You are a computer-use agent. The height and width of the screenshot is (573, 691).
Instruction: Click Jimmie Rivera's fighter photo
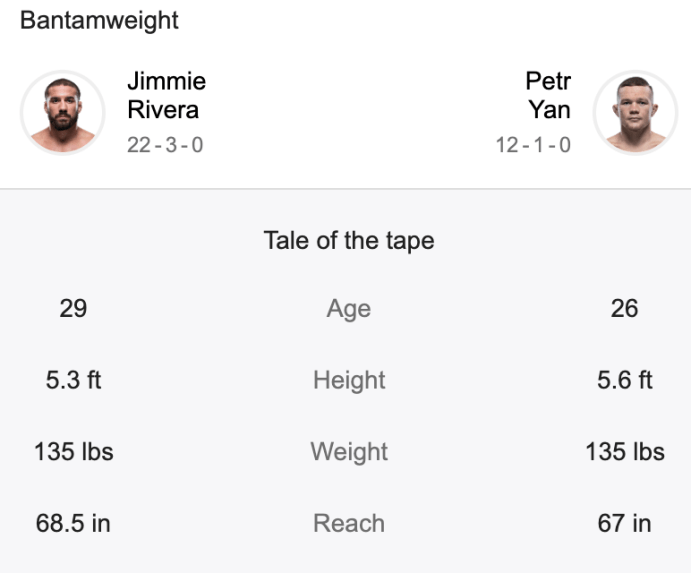[62, 112]
